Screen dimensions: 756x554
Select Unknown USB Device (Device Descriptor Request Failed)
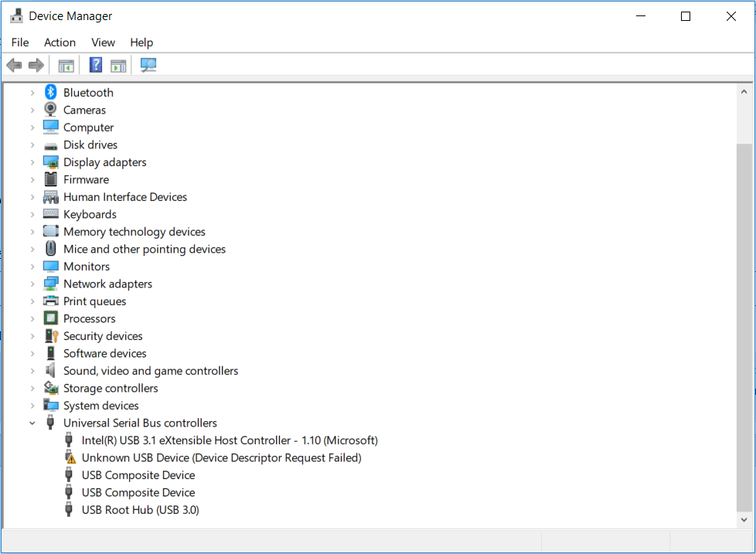click(x=221, y=457)
